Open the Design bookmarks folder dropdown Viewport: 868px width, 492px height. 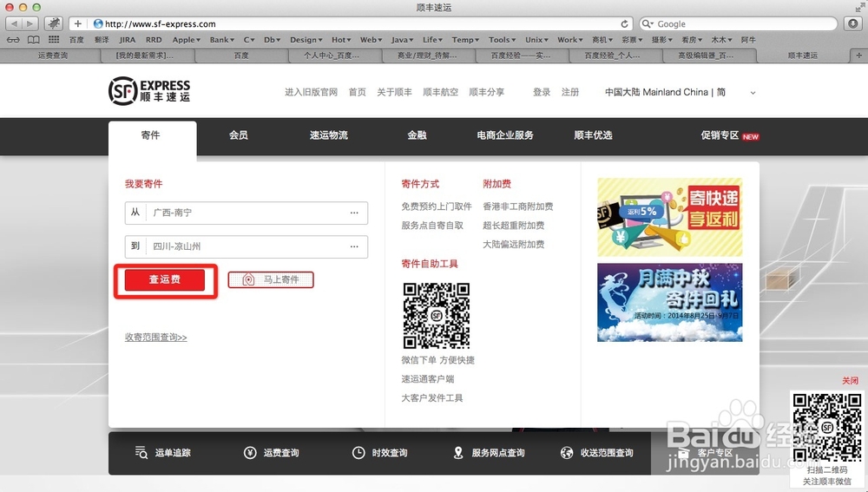click(x=306, y=40)
